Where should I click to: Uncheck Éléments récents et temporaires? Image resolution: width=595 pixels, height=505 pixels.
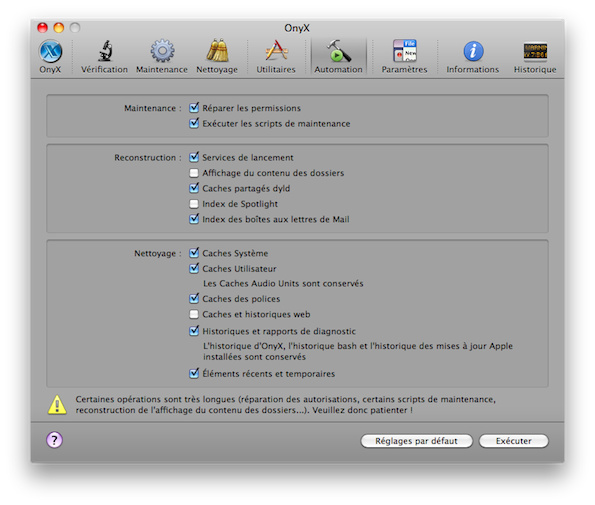tap(194, 374)
